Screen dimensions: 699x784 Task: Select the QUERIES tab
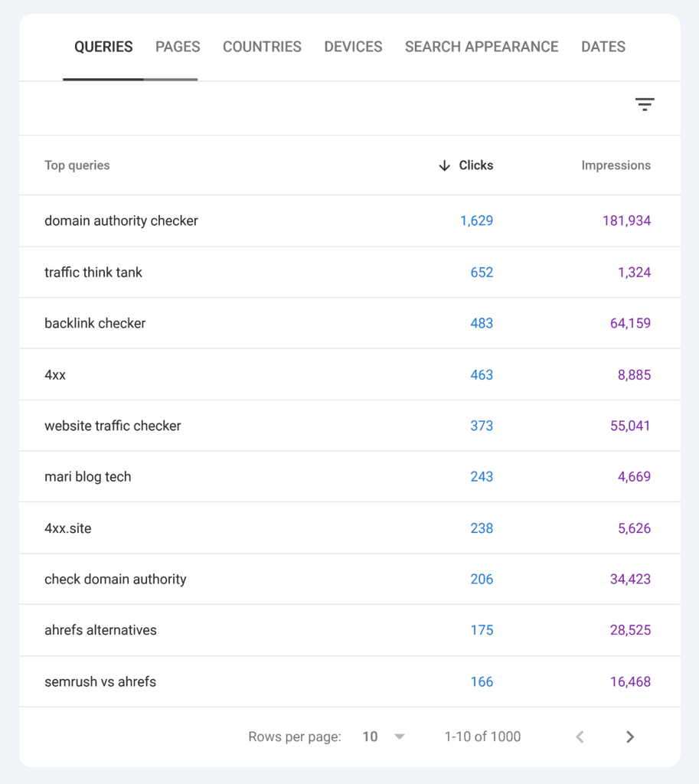click(x=103, y=47)
